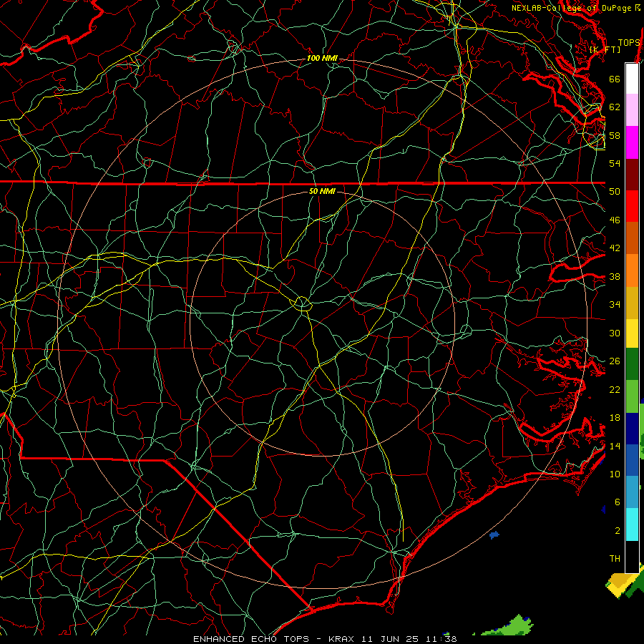Pick the bright red legend color band

pos(632,206)
